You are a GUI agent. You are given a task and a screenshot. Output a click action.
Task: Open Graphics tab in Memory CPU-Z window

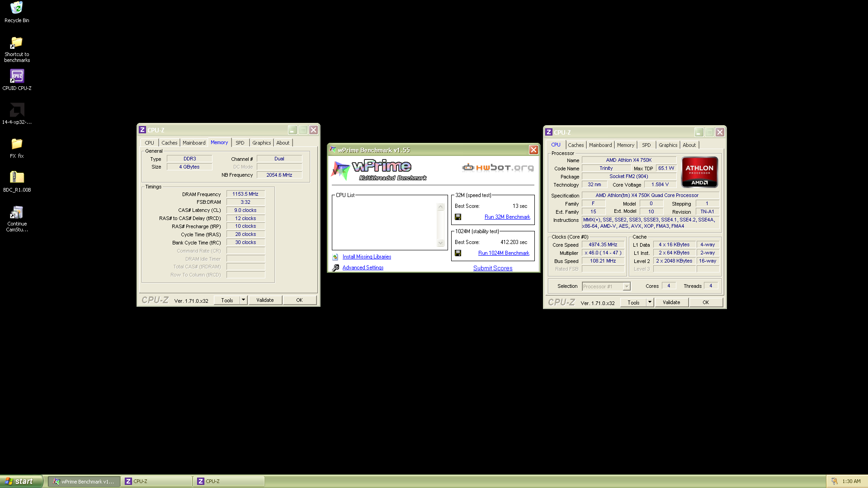coord(262,143)
